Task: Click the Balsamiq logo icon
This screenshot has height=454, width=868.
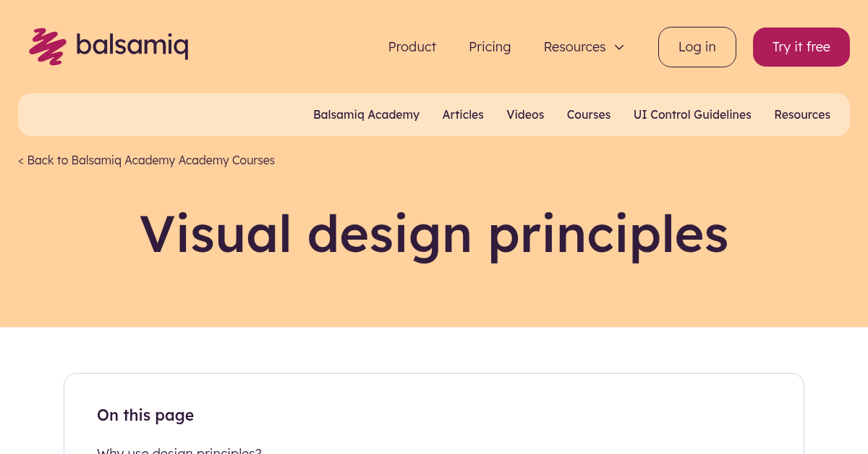Action: [x=47, y=46]
